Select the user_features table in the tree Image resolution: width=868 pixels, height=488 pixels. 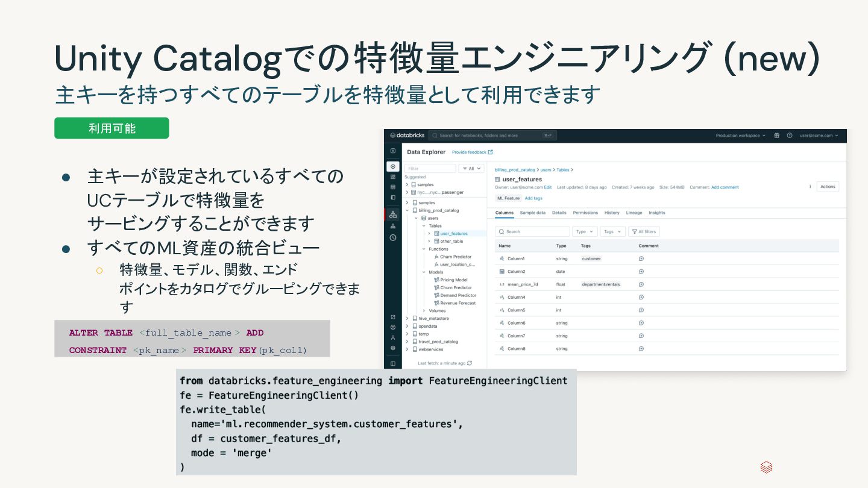[454, 234]
